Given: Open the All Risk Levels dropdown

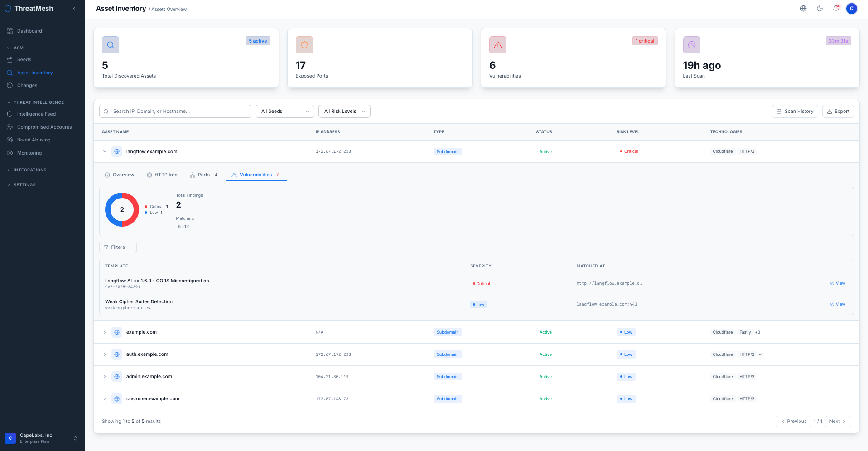Looking at the screenshot, I should click(344, 111).
